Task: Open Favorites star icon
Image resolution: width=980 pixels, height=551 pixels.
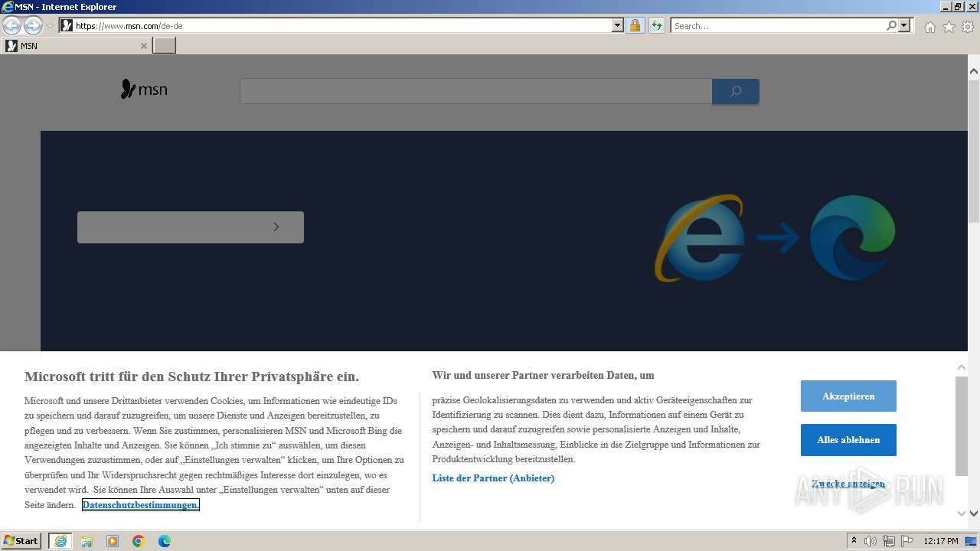Action: [949, 27]
